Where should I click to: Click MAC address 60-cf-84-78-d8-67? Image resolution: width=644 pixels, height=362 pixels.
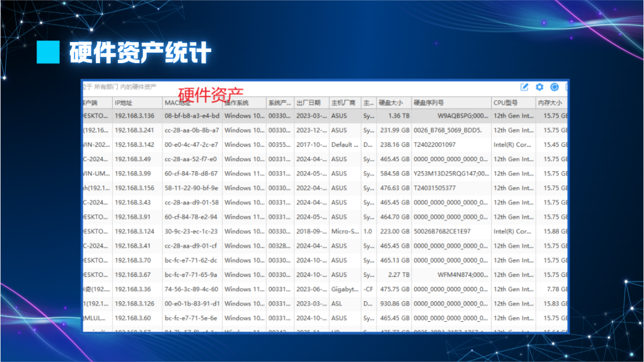pos(191,173)
